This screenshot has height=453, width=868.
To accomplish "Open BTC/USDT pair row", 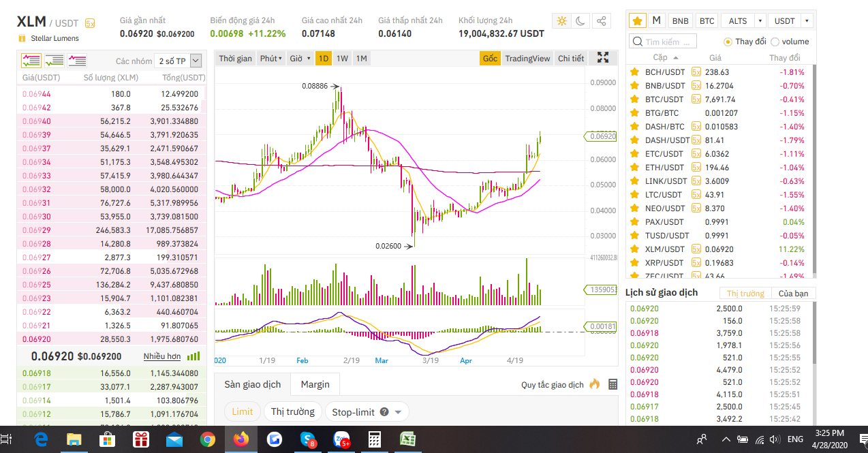I will point(721,99).
